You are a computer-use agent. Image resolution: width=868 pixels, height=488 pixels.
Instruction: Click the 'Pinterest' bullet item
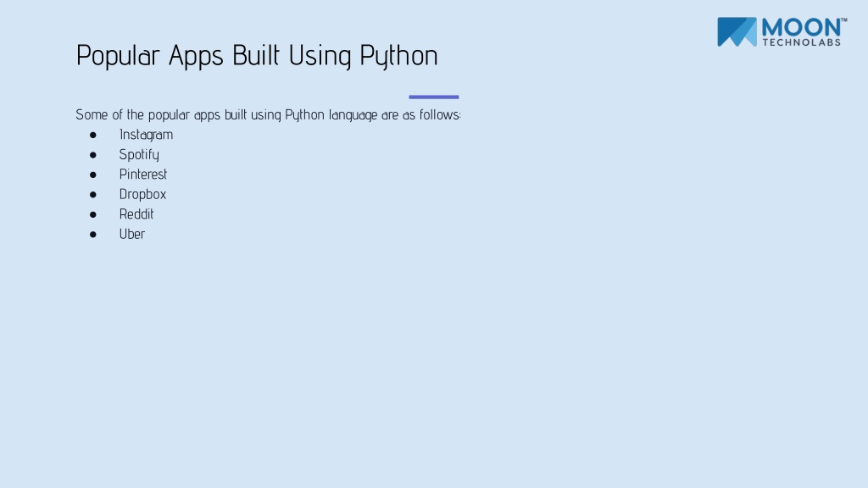[x=142, y=175]
